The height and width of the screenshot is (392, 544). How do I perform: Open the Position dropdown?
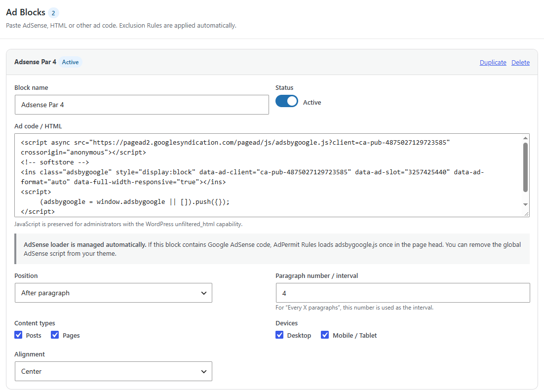click(114, 293)
